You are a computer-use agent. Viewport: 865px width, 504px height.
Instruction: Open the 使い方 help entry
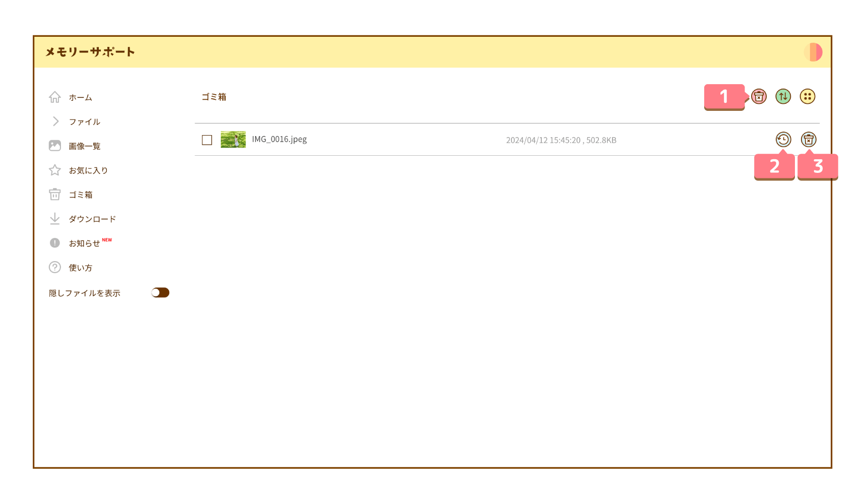[x=81, y=268]
